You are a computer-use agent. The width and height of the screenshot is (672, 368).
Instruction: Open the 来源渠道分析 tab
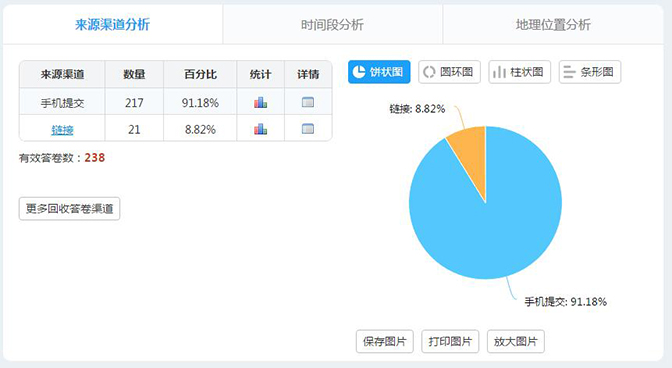(x=112, y=24)
